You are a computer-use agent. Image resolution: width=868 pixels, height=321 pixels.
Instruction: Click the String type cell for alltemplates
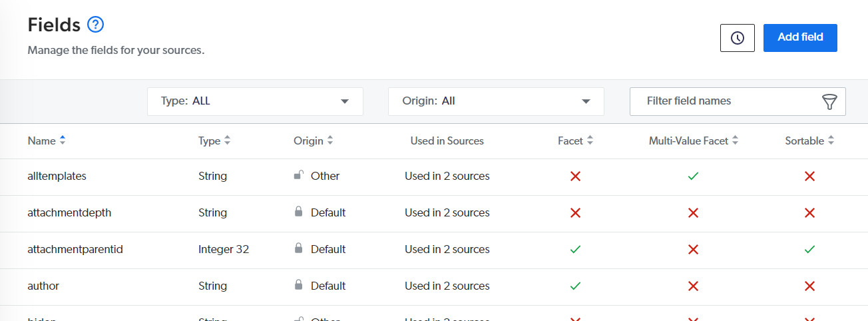(212, 176)
